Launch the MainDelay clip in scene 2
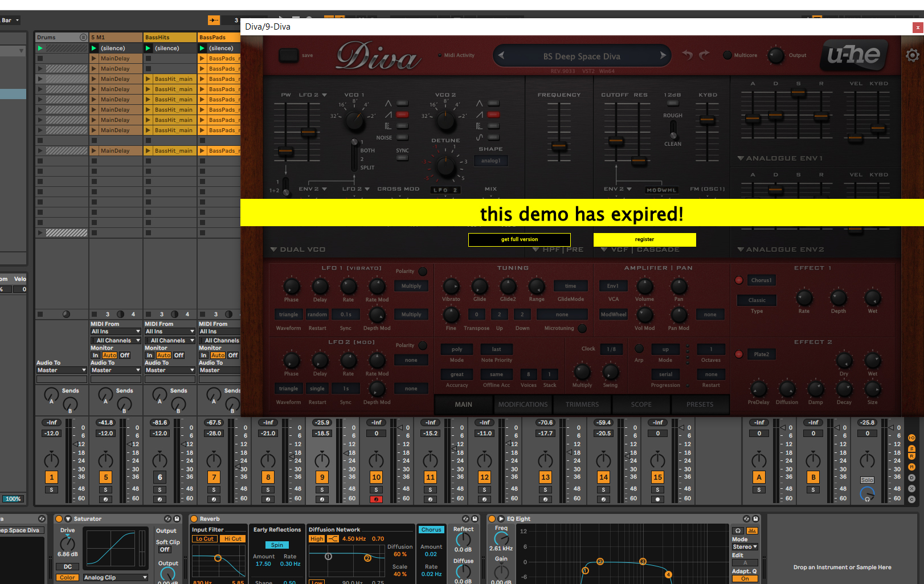The image size is (924, 584). 116,59
